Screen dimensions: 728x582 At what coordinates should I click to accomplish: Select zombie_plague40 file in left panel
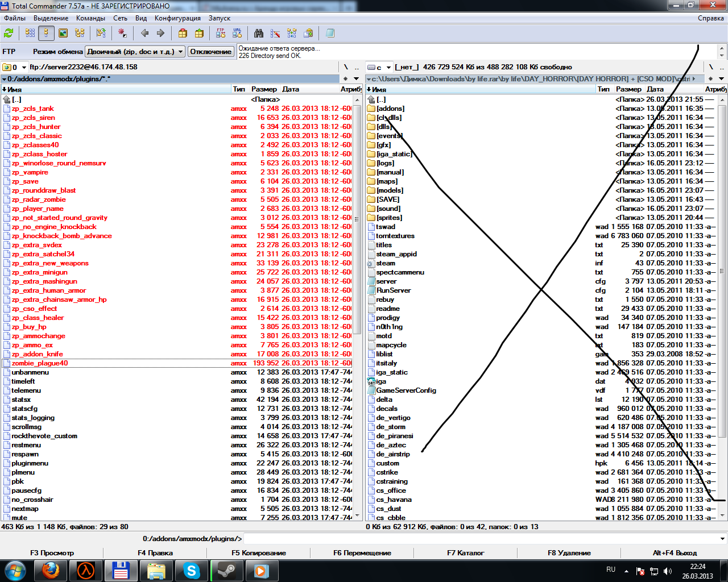tap(177, 363)
